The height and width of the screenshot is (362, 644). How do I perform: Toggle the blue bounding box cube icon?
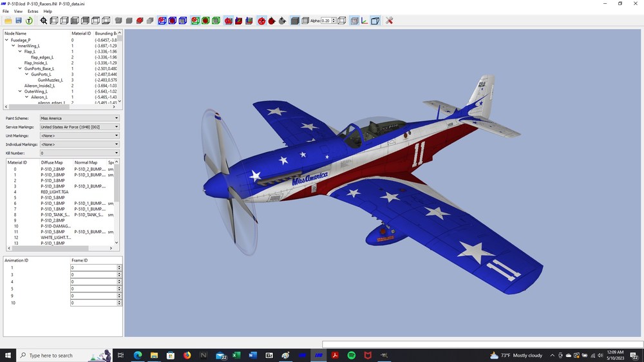375,21
